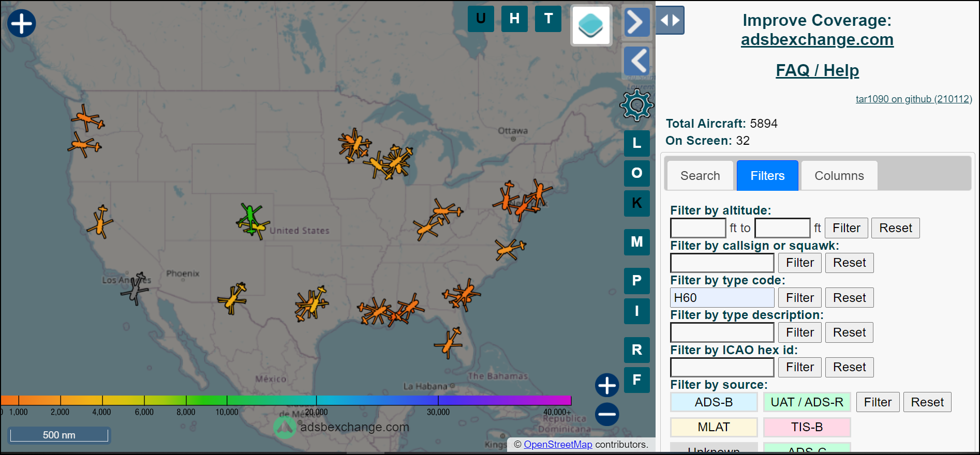Click the minimum altitude input field
The width and height of the screenshot is (980, 455).
coord(698,228)
